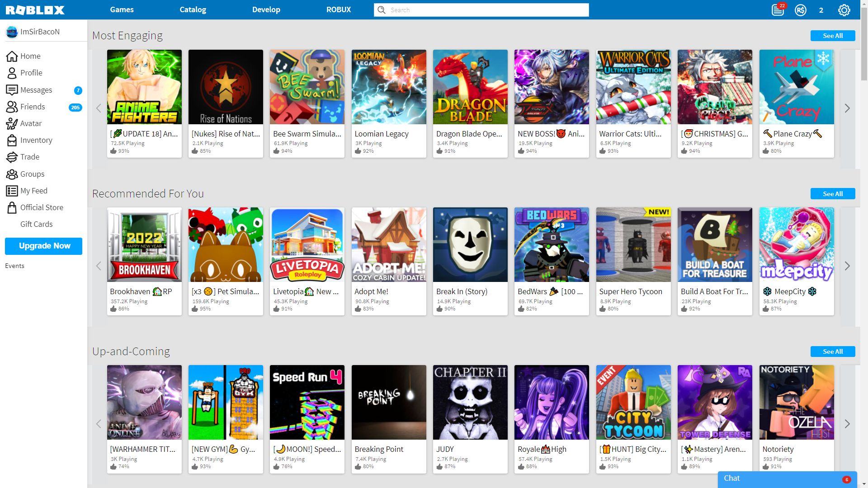Screen dimensions: 868x488
Task: Click the Upgrade Now button
Action: 44,245
